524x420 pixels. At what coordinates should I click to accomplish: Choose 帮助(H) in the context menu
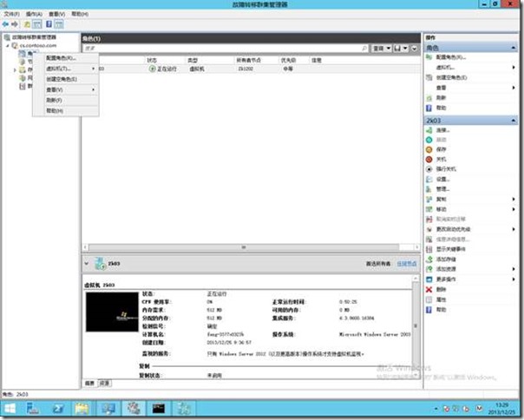[66, 111]
